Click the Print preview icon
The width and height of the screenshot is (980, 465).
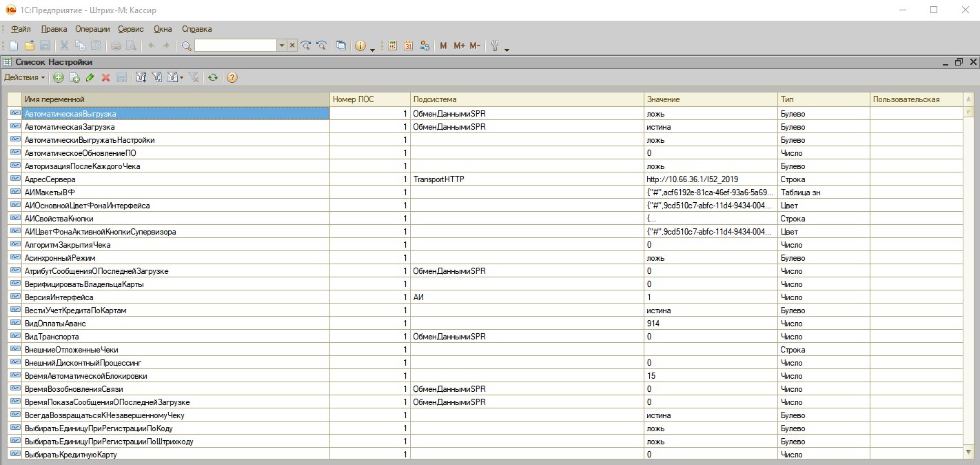point(131,46)
